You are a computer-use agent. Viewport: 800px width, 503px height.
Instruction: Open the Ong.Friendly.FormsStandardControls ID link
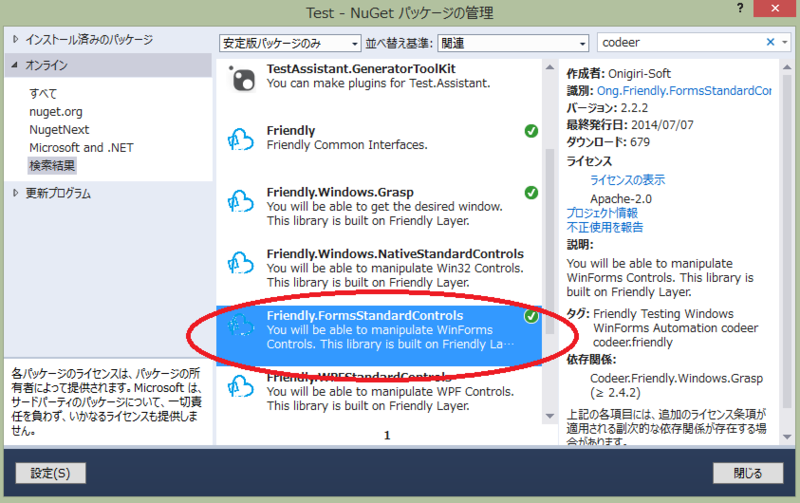(x=684, y=91)
